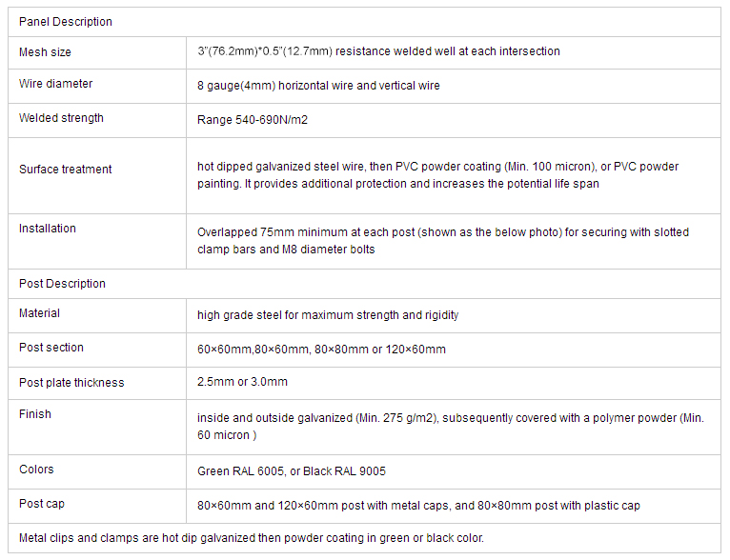This screenshot has height=560, width=730.
Task: Click the Overlapped 75mm minimum text
Action: coord(443,241)
